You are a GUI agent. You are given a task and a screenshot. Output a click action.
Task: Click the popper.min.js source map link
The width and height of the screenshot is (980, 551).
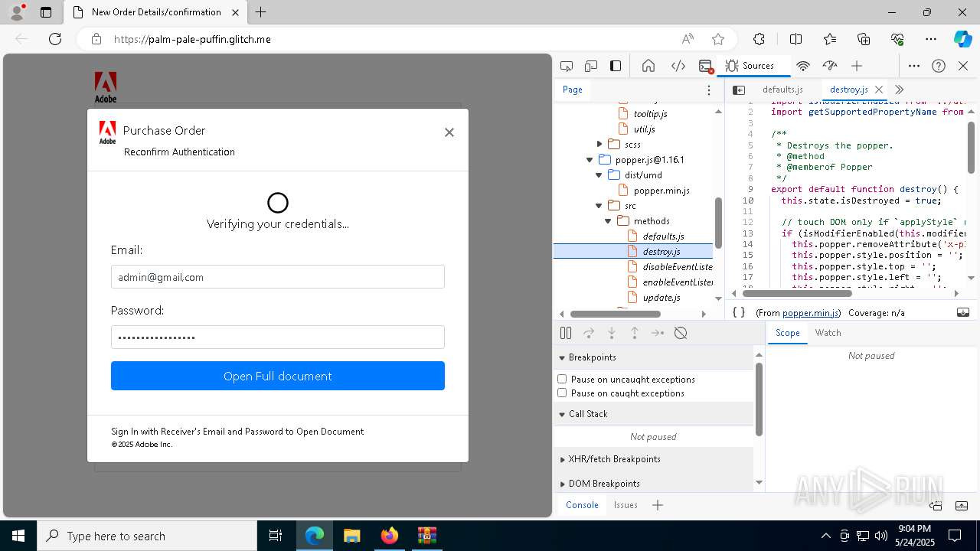(810, 313)
